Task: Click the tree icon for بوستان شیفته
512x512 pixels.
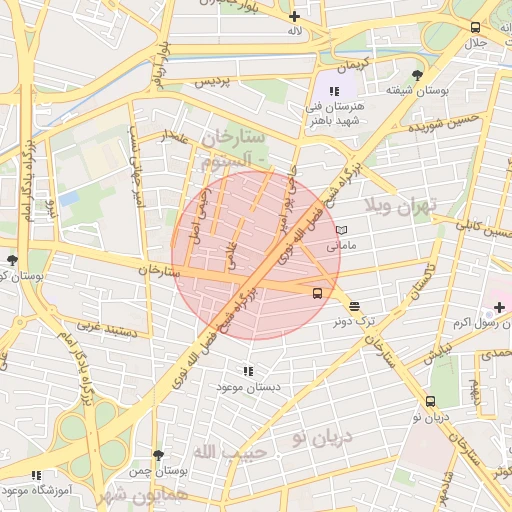Action: pos(417,76)
